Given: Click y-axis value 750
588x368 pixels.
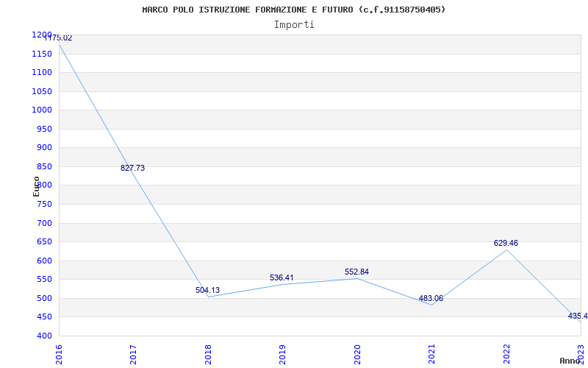Looking at the screenshot, I should coord(44,205).
